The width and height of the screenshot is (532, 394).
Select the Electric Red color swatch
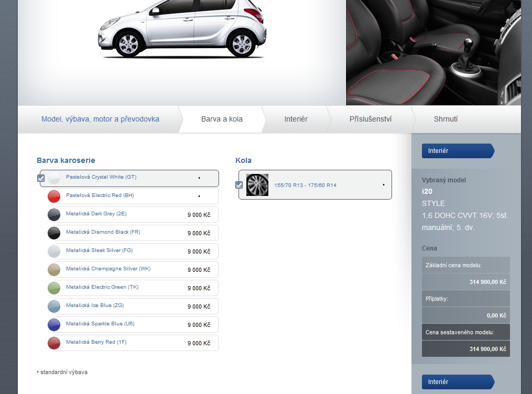(x=54, y=196)
